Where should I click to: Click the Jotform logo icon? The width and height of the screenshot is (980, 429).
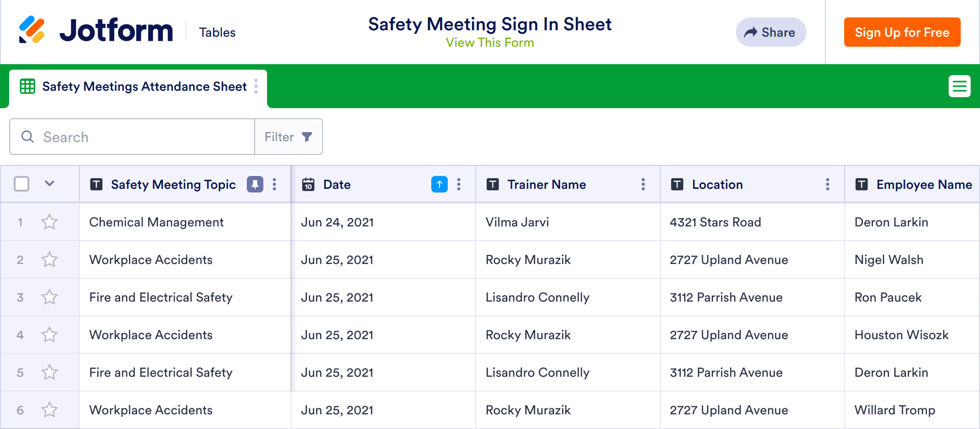point(32,30)
